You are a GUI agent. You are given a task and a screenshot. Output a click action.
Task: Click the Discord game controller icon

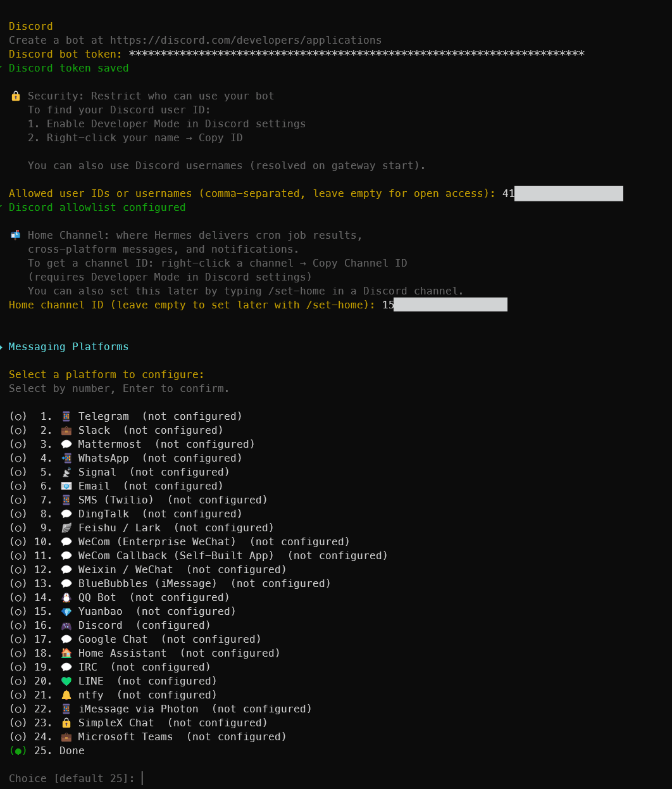pos(66,626)
